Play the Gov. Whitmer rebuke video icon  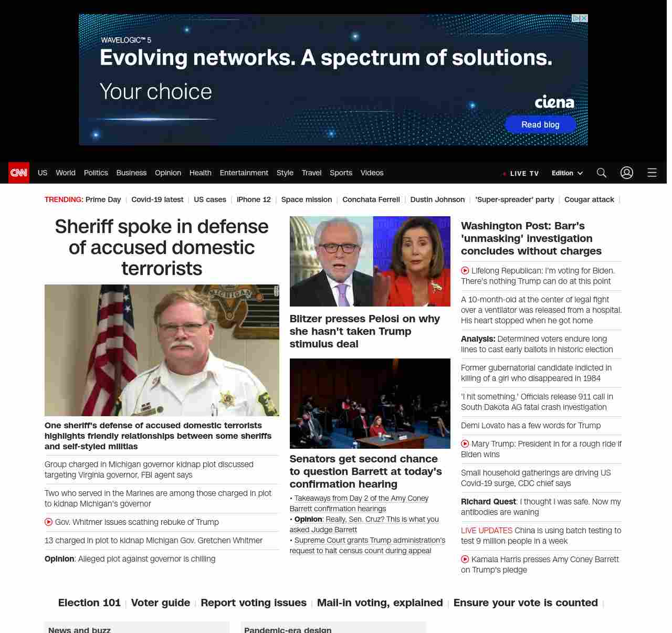point(49,522)
